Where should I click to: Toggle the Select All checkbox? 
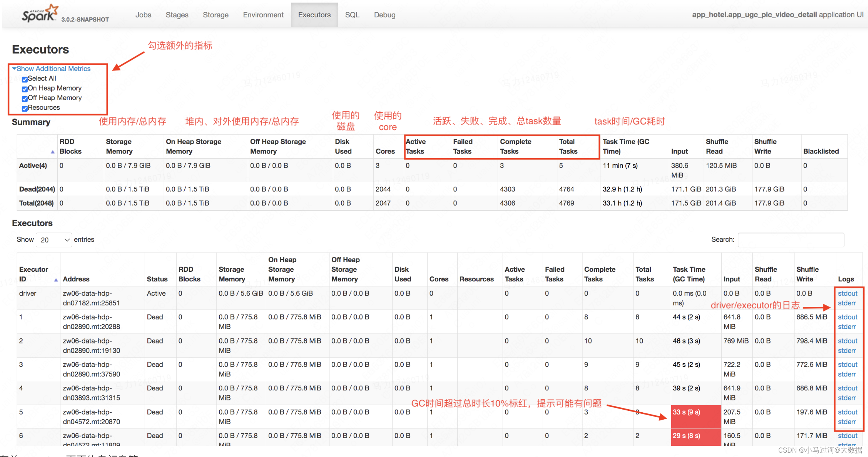pyautogui.click(x=24, y=79)
